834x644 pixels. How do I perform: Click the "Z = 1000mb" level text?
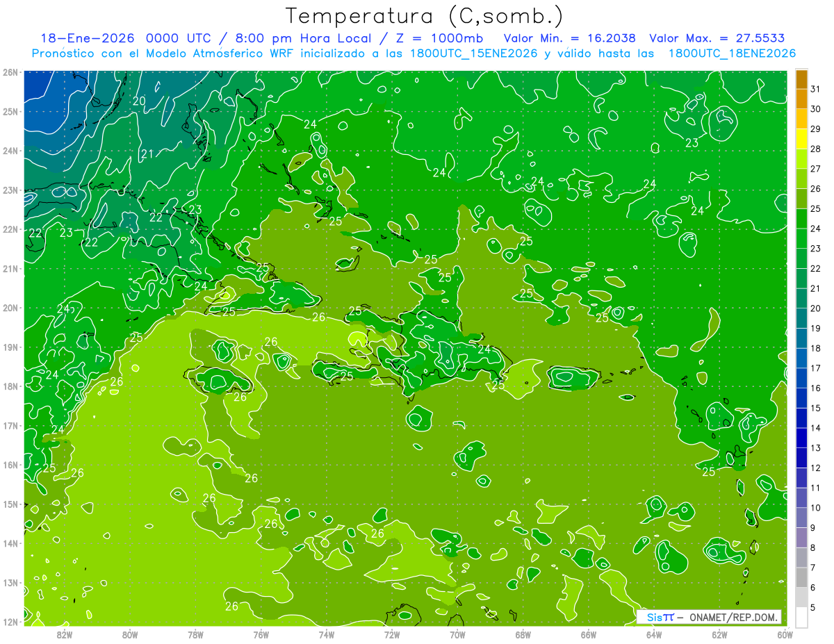click(x=438, y=38)
